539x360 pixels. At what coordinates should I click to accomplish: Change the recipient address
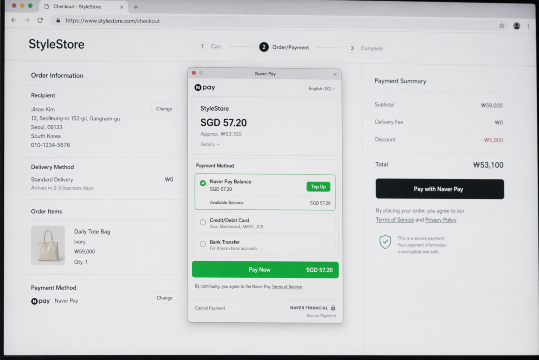[x=164, y=109]
